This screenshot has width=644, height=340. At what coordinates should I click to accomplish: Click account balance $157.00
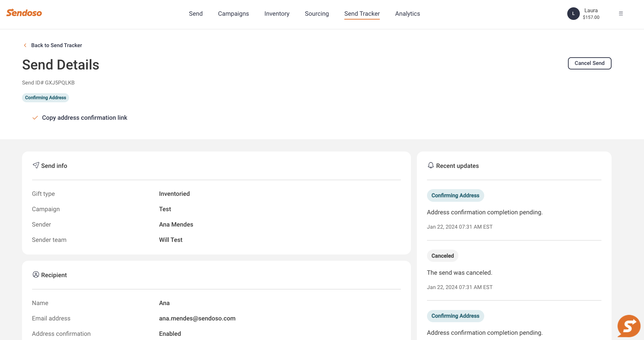pyautogui.click(x=591, y=17)
